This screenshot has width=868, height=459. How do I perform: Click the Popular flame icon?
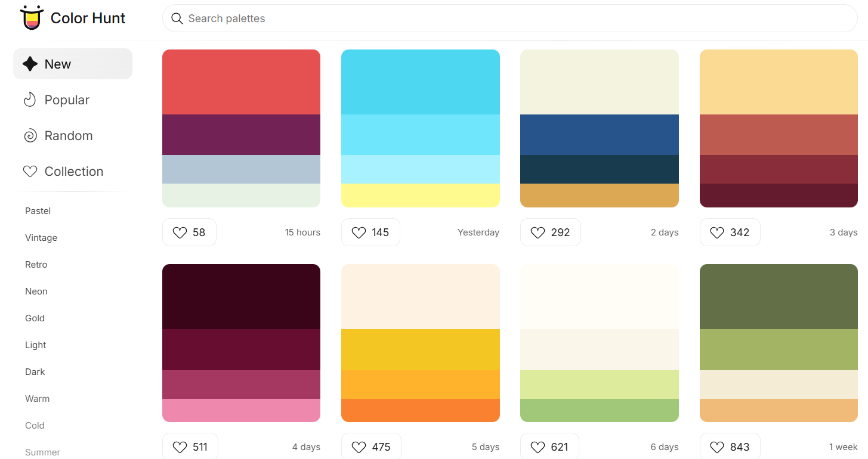30,100
